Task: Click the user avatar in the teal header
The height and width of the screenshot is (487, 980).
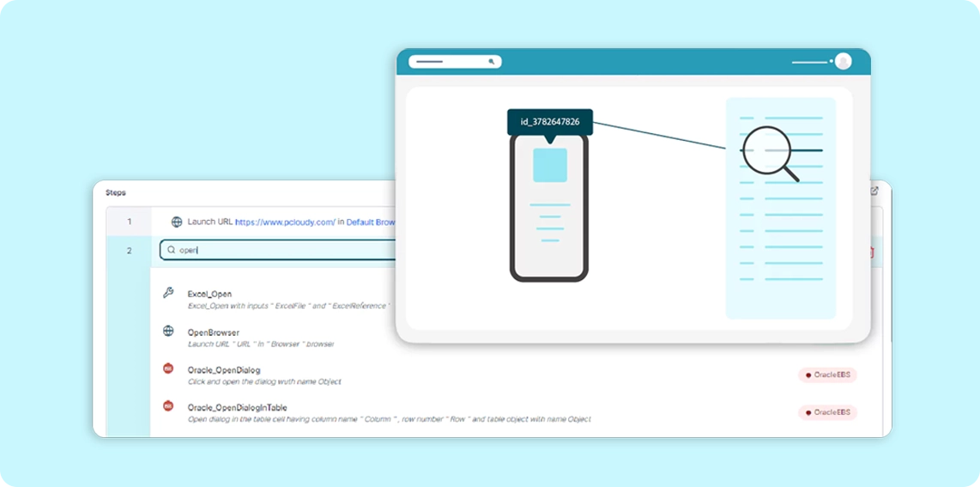Action: point(843,62)
